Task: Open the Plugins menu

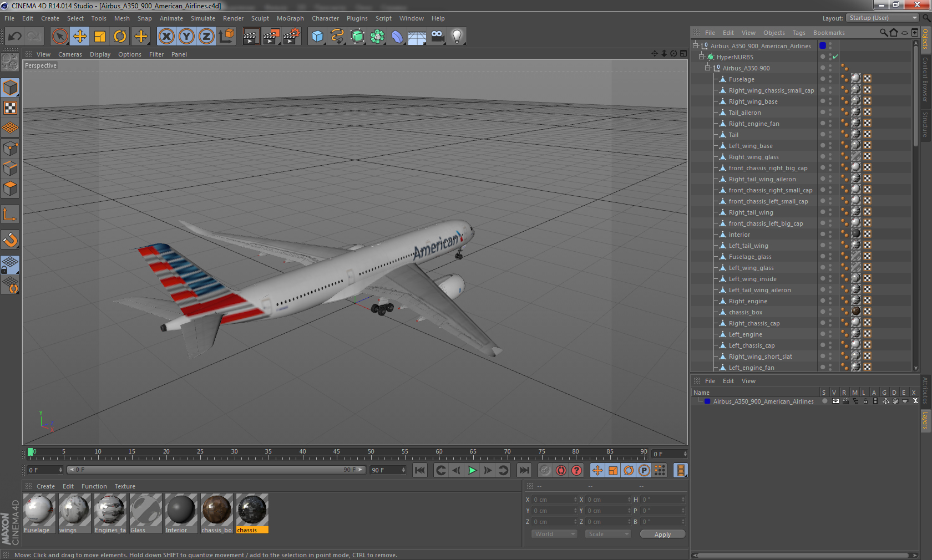Action: click(x=357, y=18)
